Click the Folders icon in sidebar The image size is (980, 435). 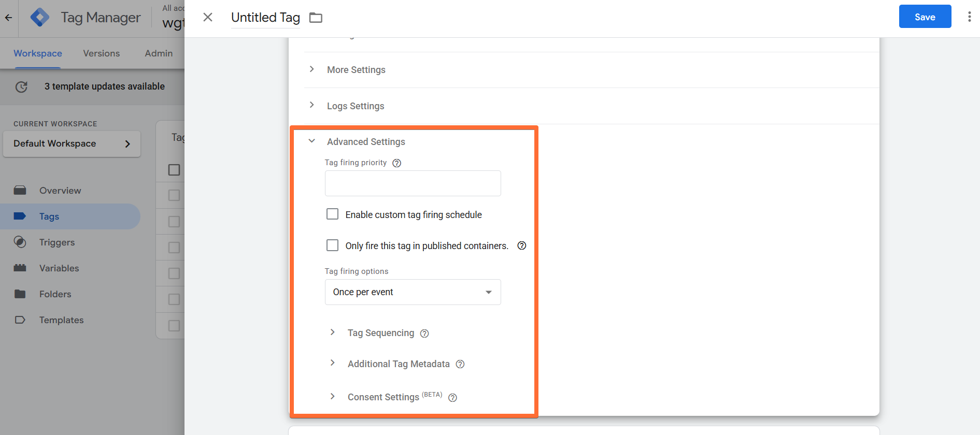(x=20, y=294)
